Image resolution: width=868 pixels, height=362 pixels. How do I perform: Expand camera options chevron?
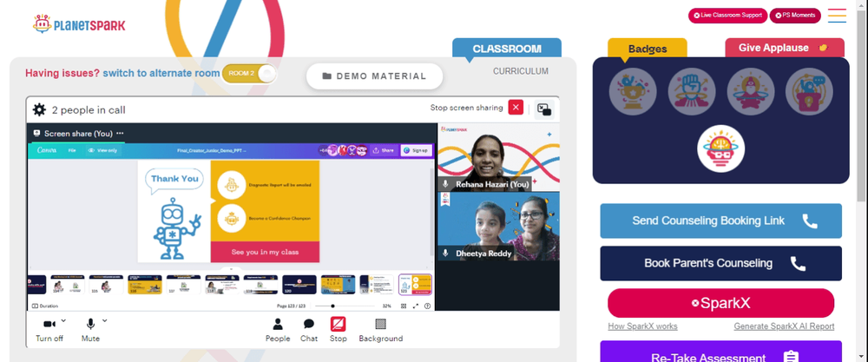click(x=63, y=320)
